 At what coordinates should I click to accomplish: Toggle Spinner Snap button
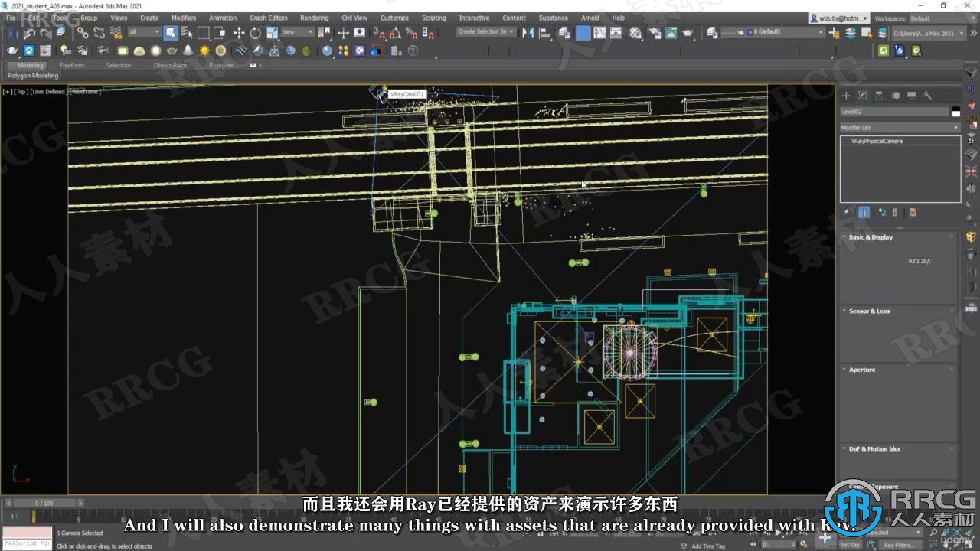pyautogui.click(x=428, y=33)
